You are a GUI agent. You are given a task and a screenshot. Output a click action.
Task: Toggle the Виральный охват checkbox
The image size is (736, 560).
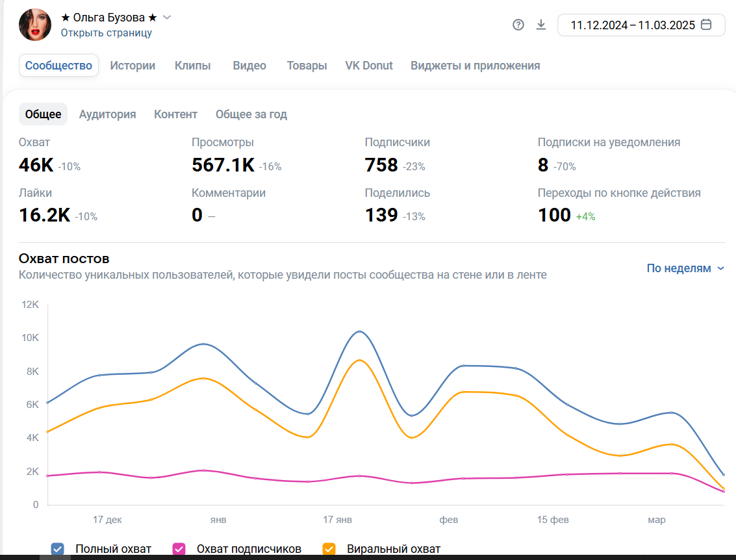329,549
